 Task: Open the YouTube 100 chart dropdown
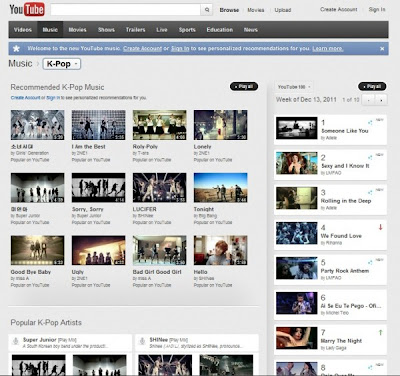tap(294, 87)
